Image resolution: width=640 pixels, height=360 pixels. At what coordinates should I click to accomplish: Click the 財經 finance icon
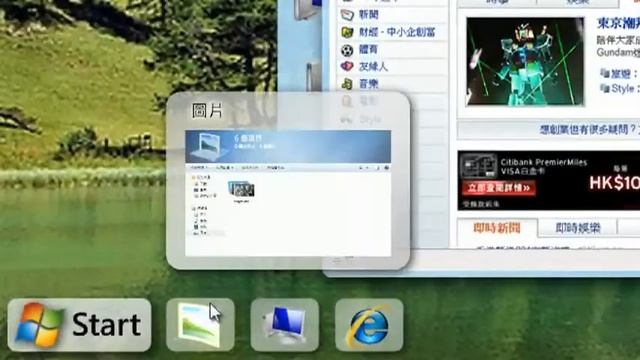[x=347, y=32]
